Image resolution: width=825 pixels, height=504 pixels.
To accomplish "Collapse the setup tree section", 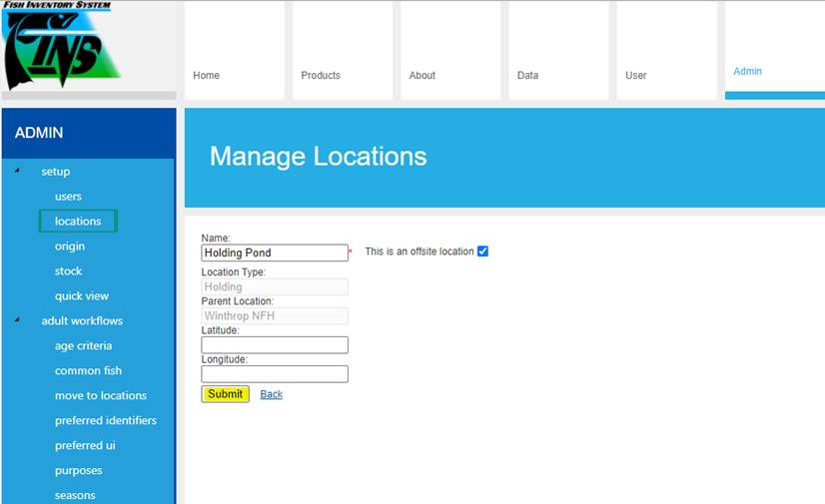I will tap(18, 171).
